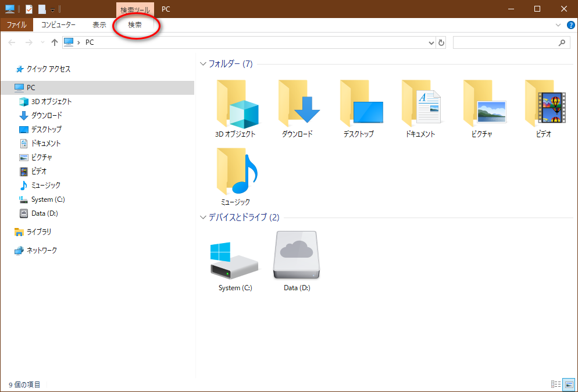Select the ミュージック folder icon
This screenshot has height=392, width=578.
tap(236, 173)
